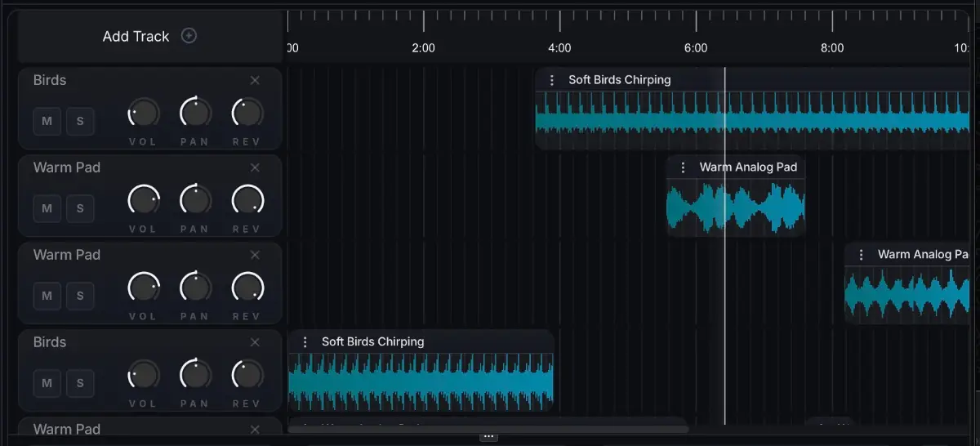The image size is (980, 446).
Task: Click the 6:00 mark on the time ruler
Action: 696,48
